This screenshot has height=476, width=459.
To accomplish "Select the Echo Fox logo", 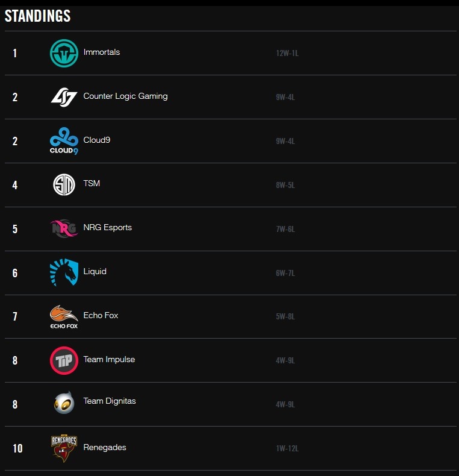I will [64, 316].
